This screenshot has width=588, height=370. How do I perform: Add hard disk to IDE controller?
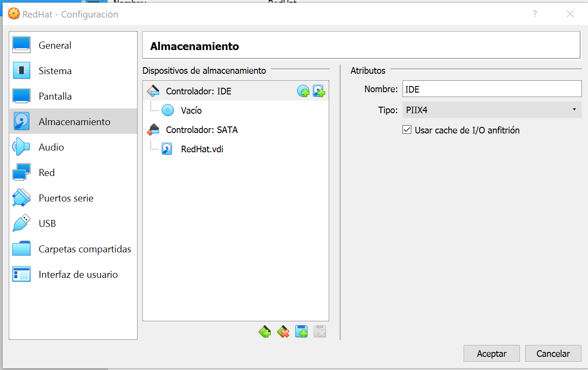point(319,91)
